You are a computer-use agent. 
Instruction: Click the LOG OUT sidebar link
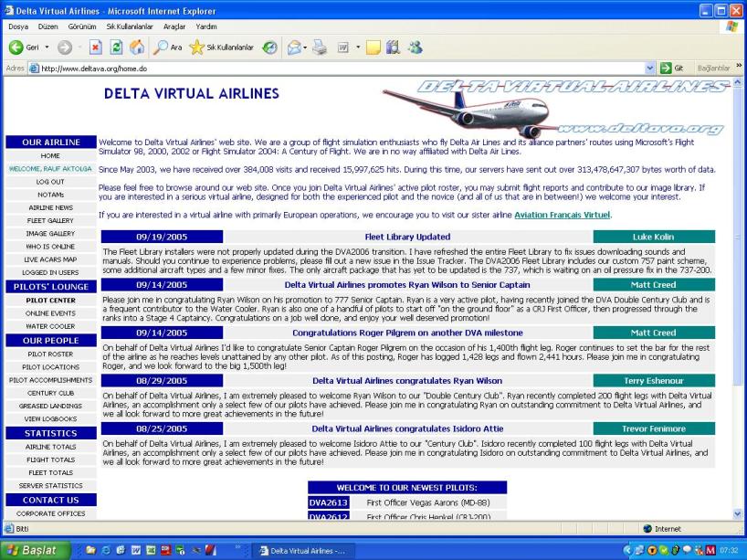click(50, 182)
